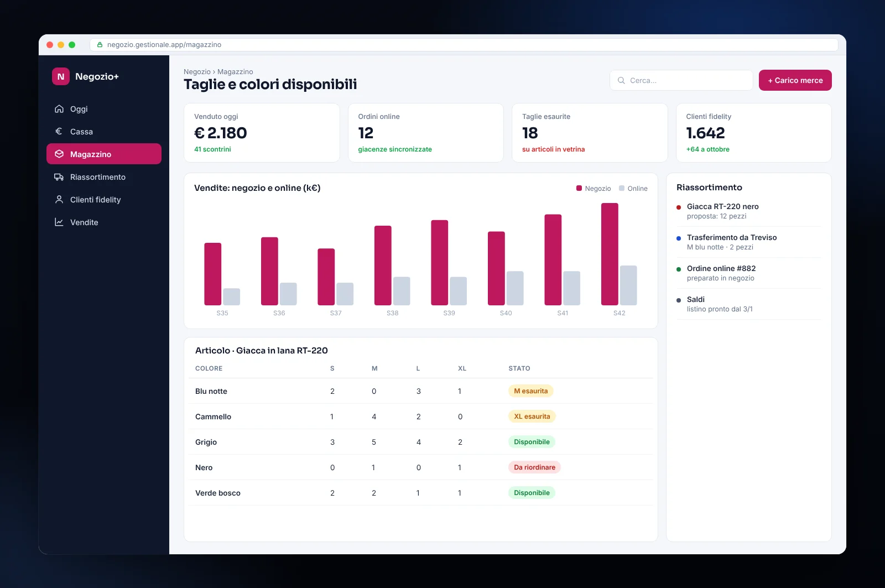The height and width of the screenshot is (588, 885).
Task: Focus the Cerca search field
Action: pyautogui.click(x=681, y=80)
